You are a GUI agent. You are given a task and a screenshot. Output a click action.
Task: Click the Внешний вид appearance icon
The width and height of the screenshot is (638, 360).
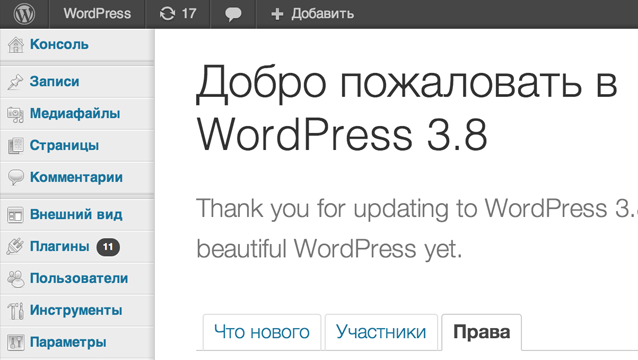15,215
